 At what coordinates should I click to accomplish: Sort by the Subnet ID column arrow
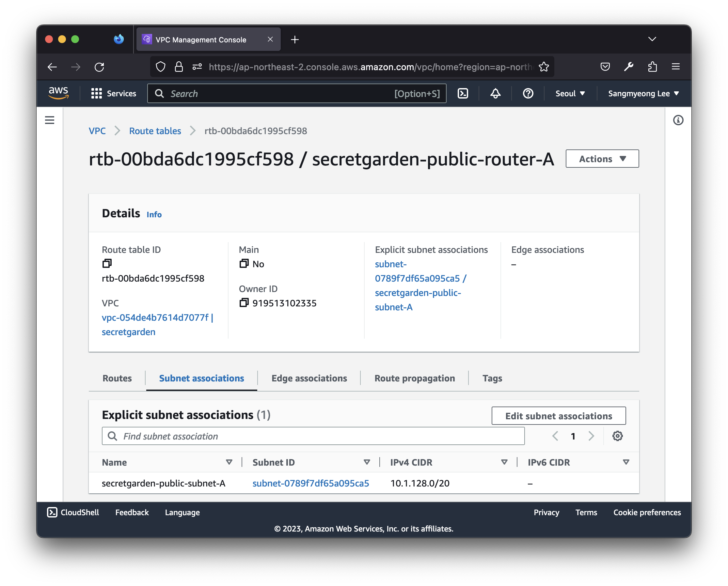tap(367, 462)
